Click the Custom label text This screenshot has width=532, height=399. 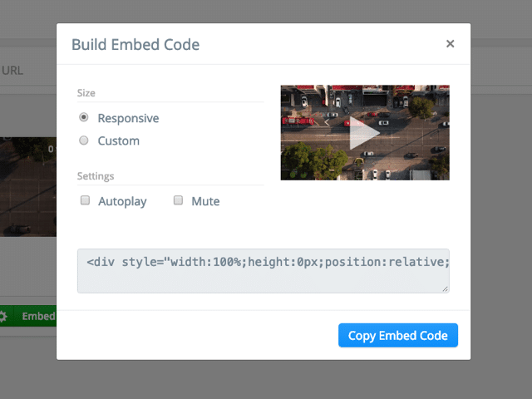click(119, 140)
